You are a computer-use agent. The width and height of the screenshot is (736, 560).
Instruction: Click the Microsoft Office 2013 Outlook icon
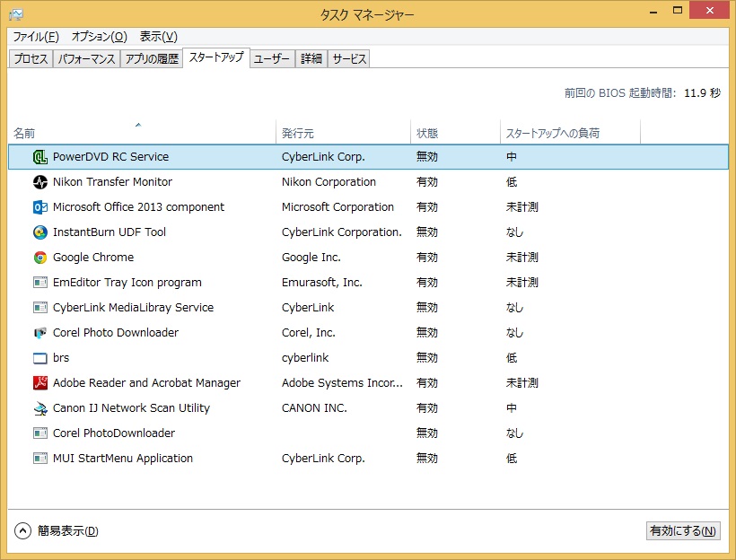[x=39, y=207]
